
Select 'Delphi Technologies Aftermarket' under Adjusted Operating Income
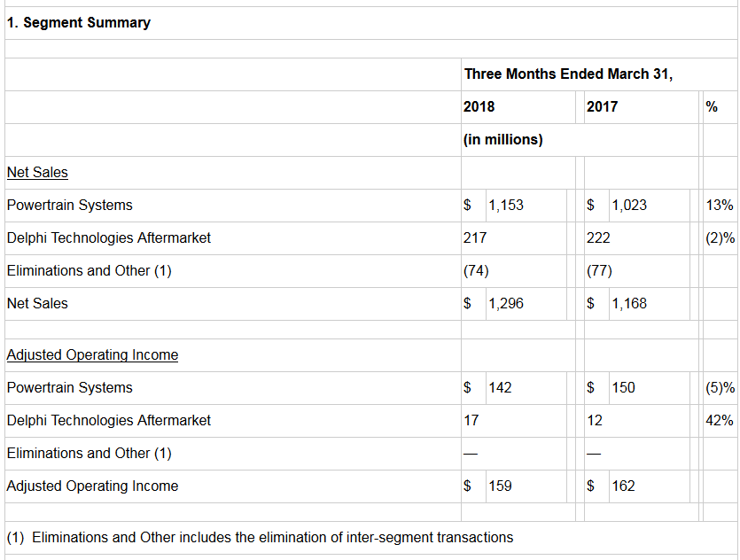click(x=108, y=420)
